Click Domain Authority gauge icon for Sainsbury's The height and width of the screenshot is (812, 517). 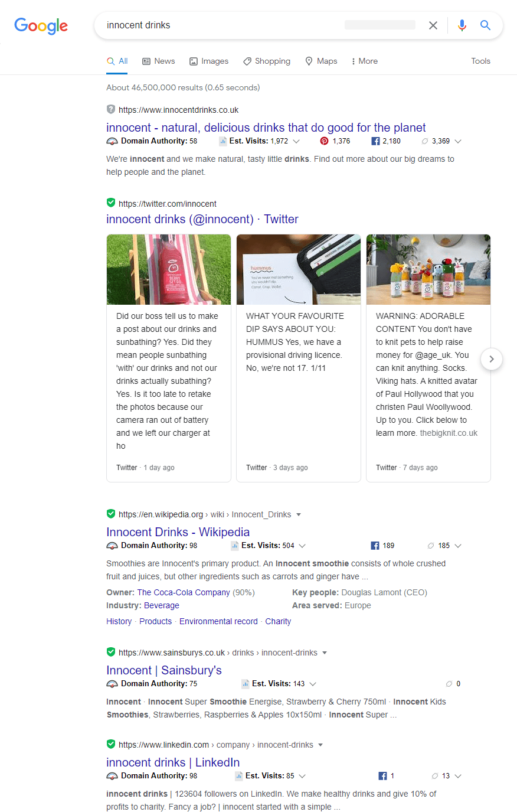pyautogui.click(x=112, y=684)
